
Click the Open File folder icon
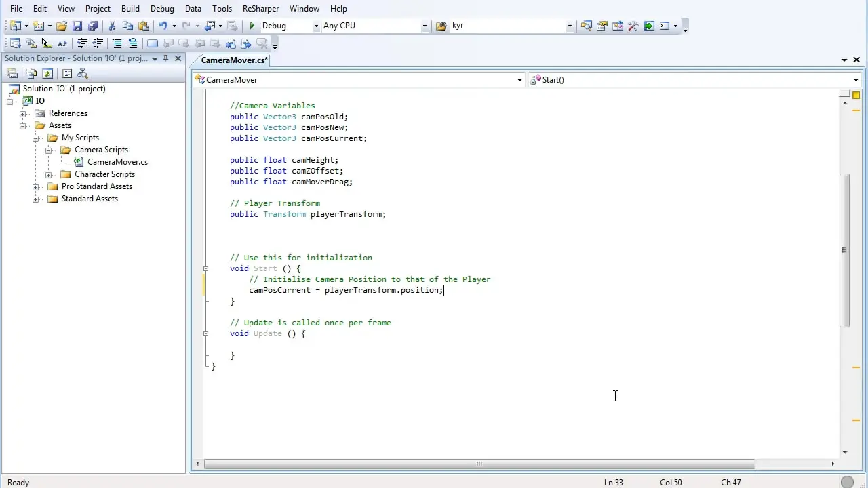pos(62,26)
